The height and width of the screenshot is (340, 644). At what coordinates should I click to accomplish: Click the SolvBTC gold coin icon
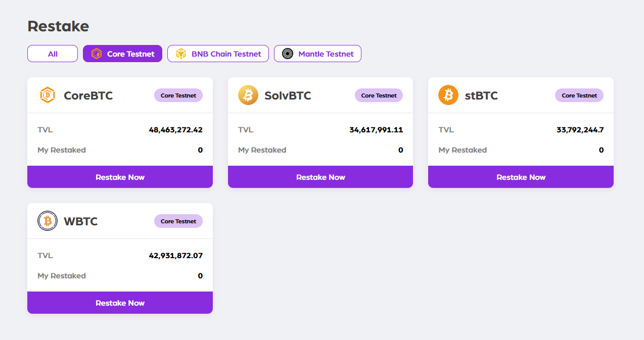coord(248,95)
